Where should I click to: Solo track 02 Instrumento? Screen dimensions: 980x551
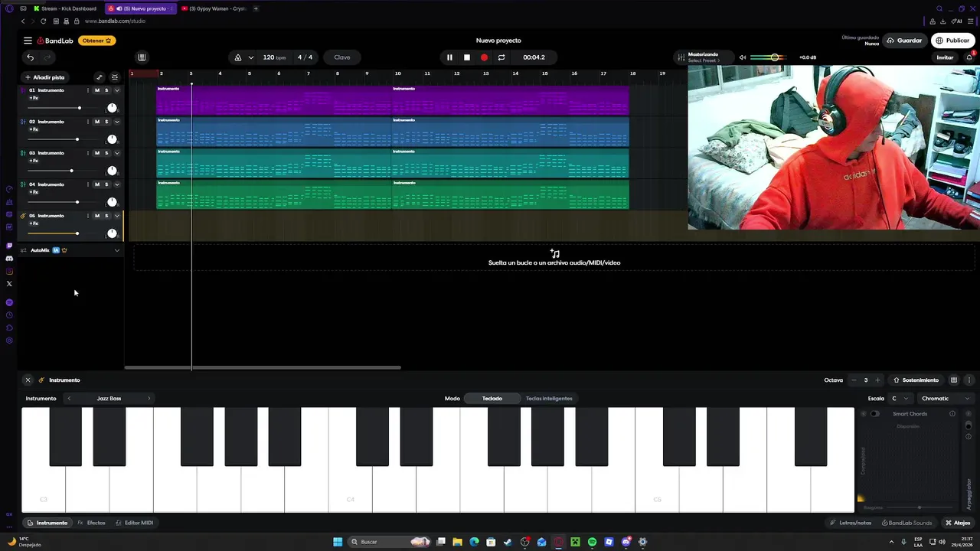(106, 122)
